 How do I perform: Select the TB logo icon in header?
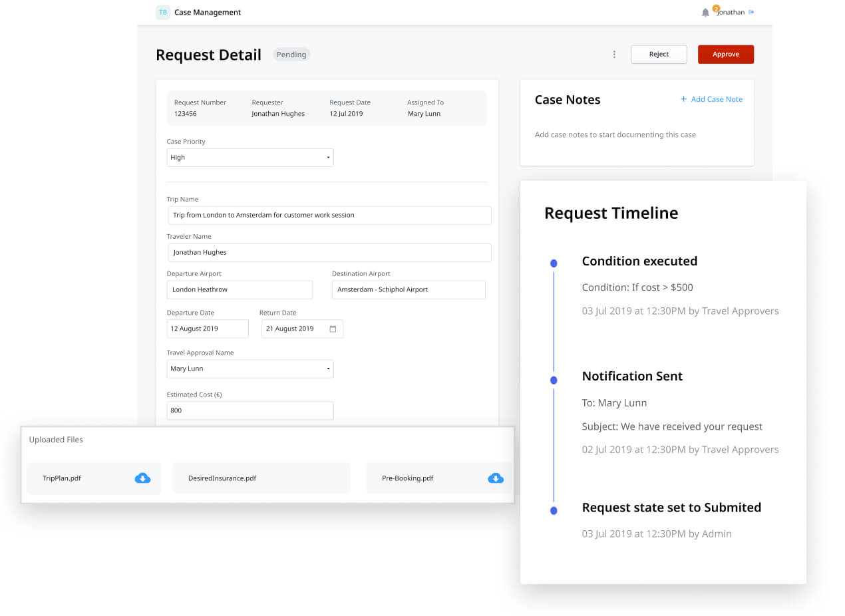point(162,12)
